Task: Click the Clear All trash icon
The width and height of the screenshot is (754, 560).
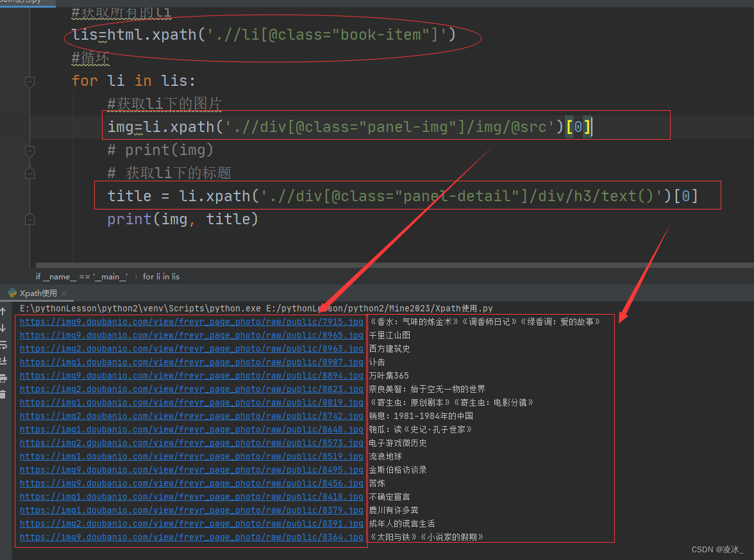Action: [3, 394]
